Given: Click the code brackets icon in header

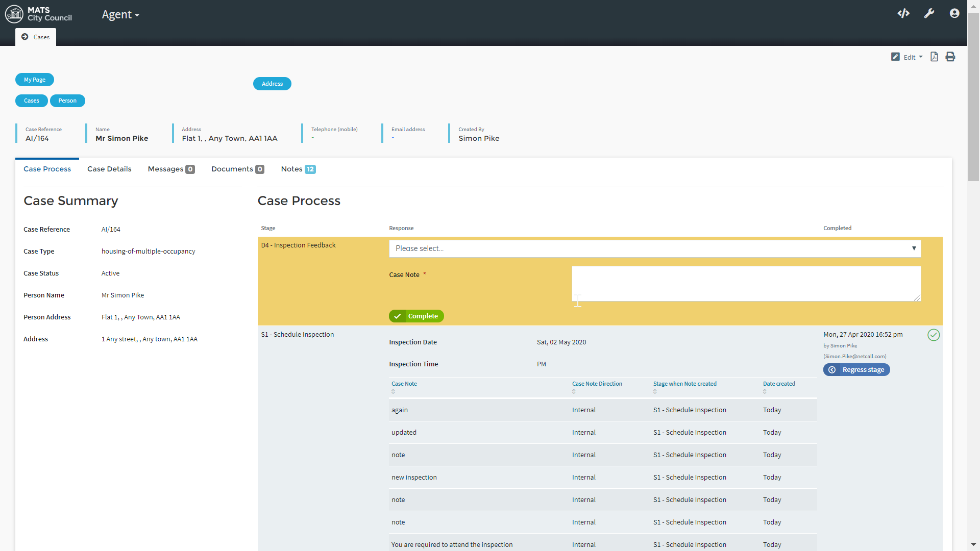Looking at the screenshot, I should click(903, 13).
